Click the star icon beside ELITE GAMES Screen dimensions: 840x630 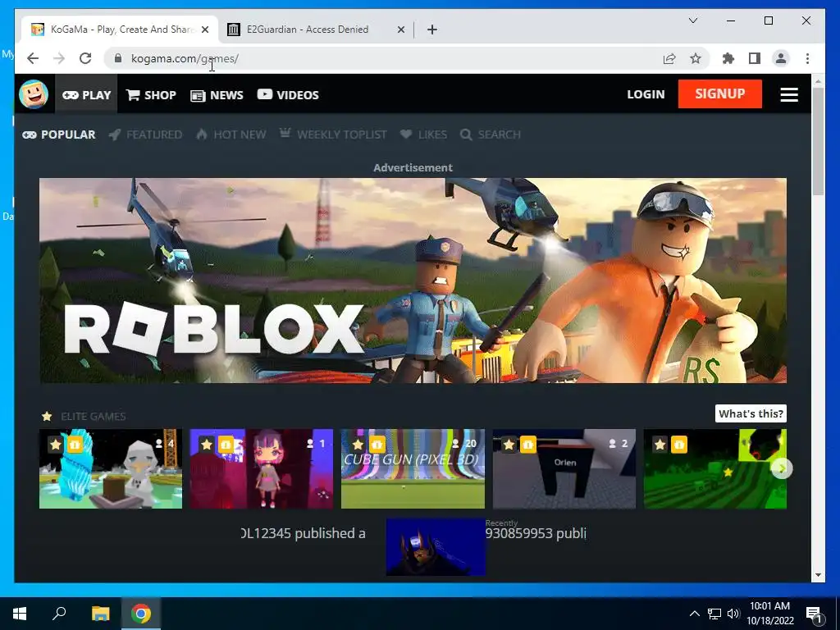pyautogui.click(x=47, y=416)
